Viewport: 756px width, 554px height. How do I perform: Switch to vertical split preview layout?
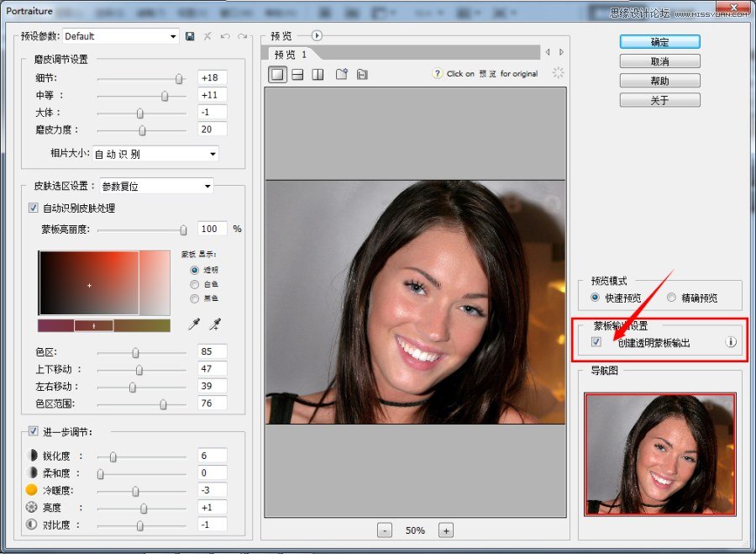(318, 74)
